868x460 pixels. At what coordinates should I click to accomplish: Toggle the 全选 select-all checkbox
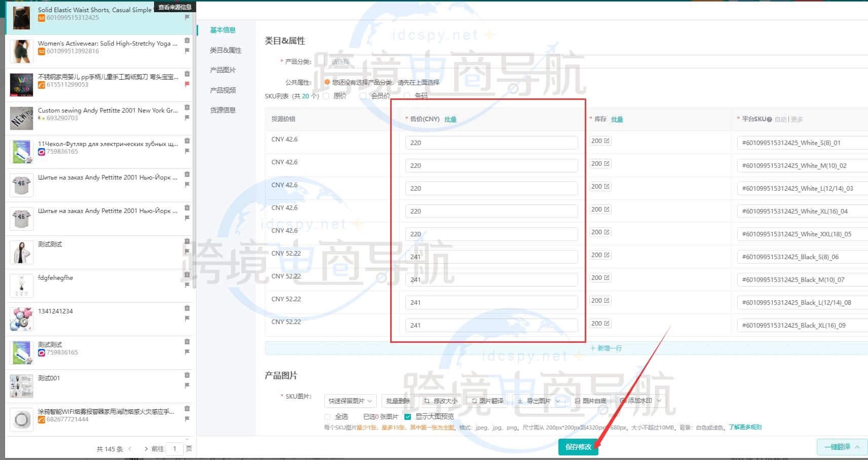point(327,416)
